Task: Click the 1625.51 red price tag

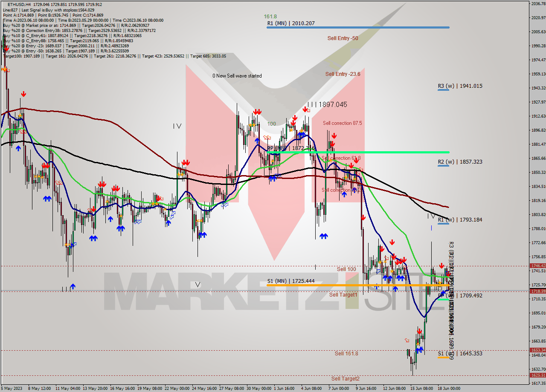Action: tap(537, 375)
